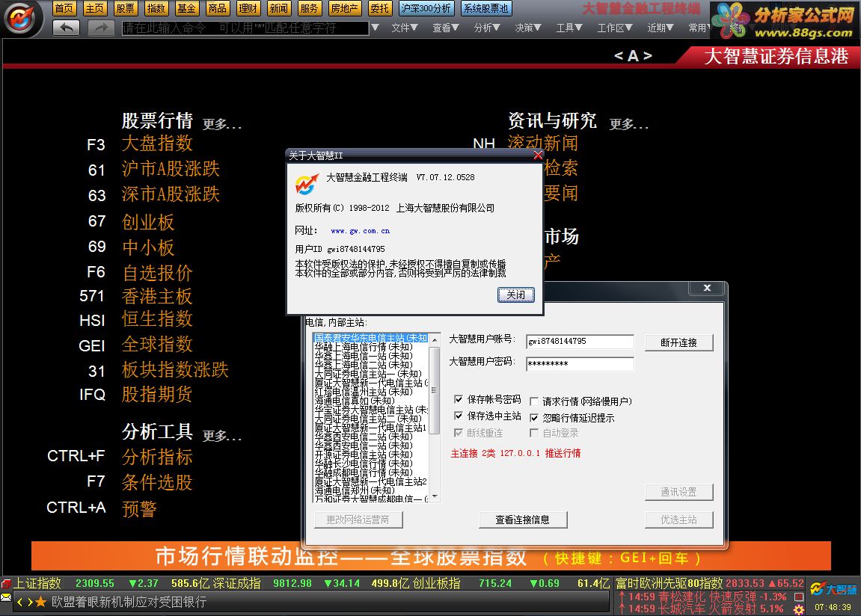Enable 请求行情(网络慢用户) checkbox
This screenshot has width=861, height=616.
click(534, 401)
